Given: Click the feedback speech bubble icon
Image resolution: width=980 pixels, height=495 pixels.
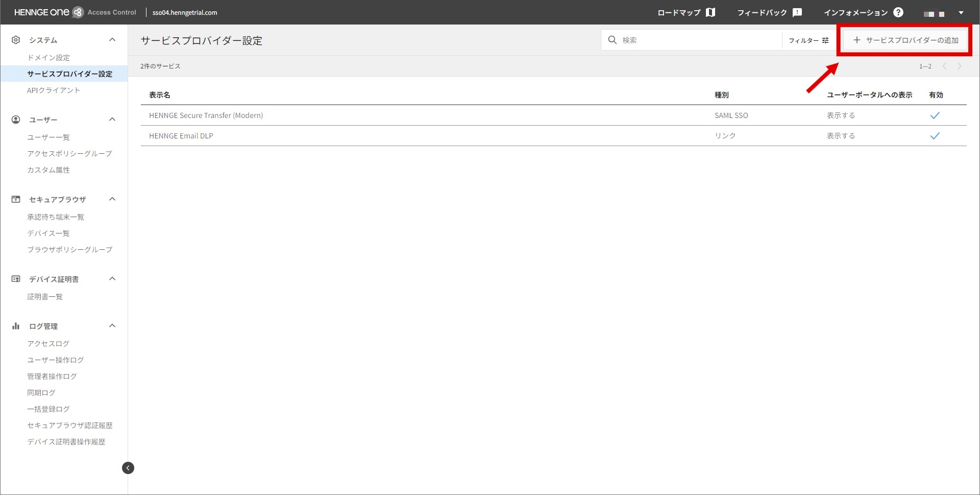Looking at the screenshot, I should 797,12.
